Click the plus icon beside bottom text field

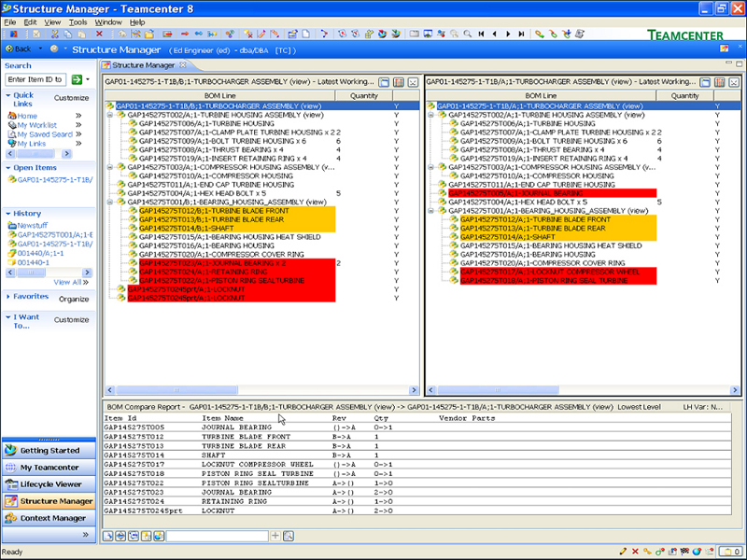tap(275, 536)
